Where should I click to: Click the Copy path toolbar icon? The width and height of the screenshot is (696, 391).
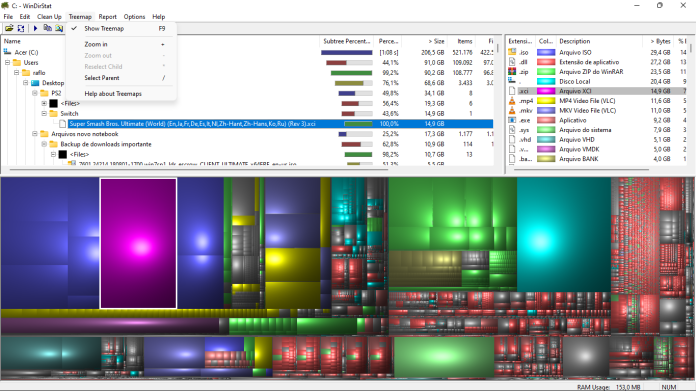(47, 28)
